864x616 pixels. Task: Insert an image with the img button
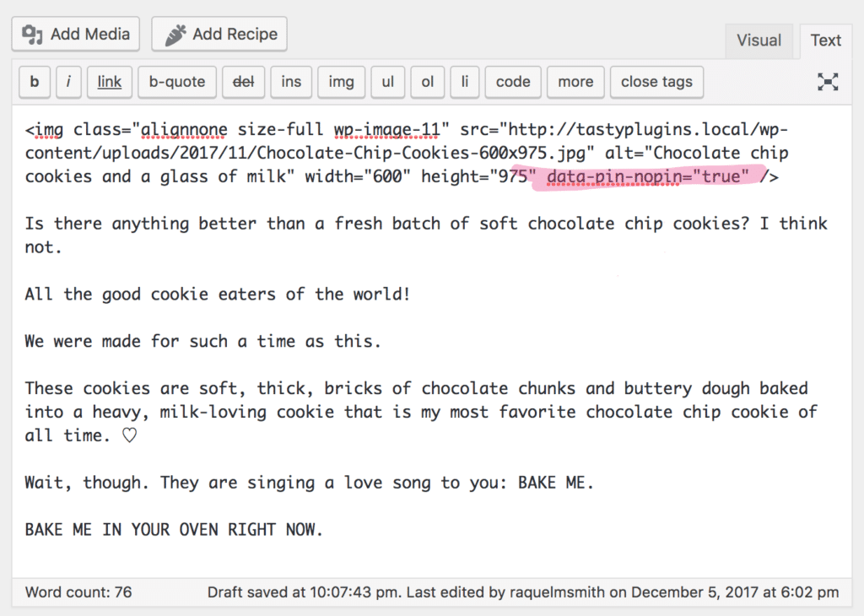341,82
